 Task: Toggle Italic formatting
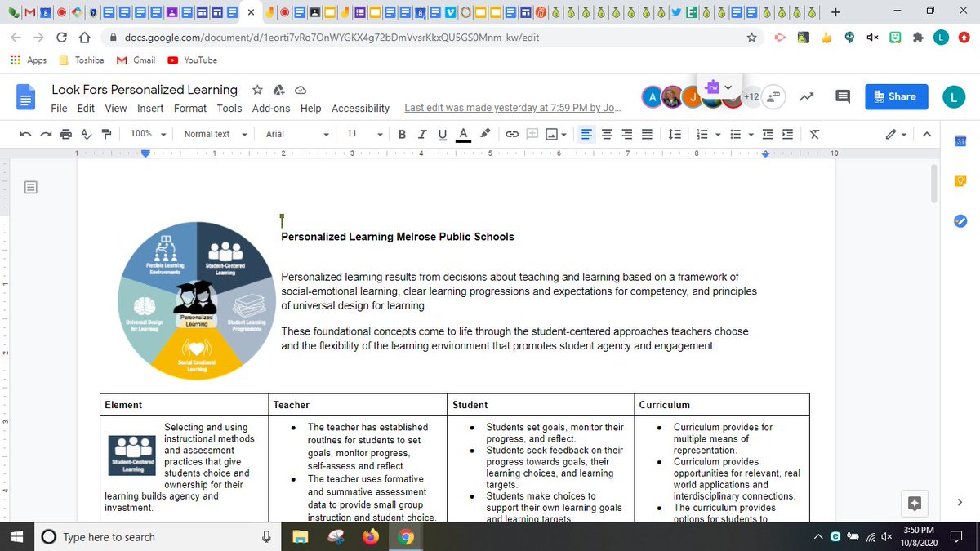(x=422, y=134)
